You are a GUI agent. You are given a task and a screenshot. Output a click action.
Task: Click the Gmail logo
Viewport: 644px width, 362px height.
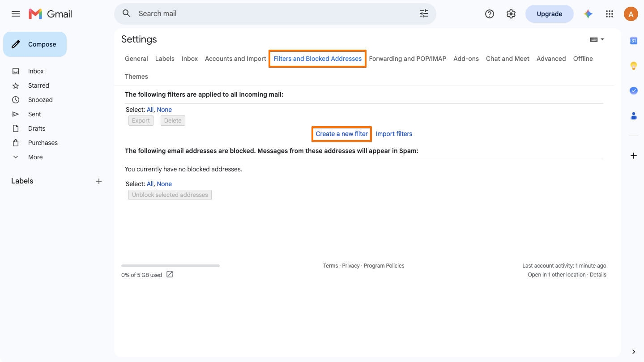coord(50,14)
